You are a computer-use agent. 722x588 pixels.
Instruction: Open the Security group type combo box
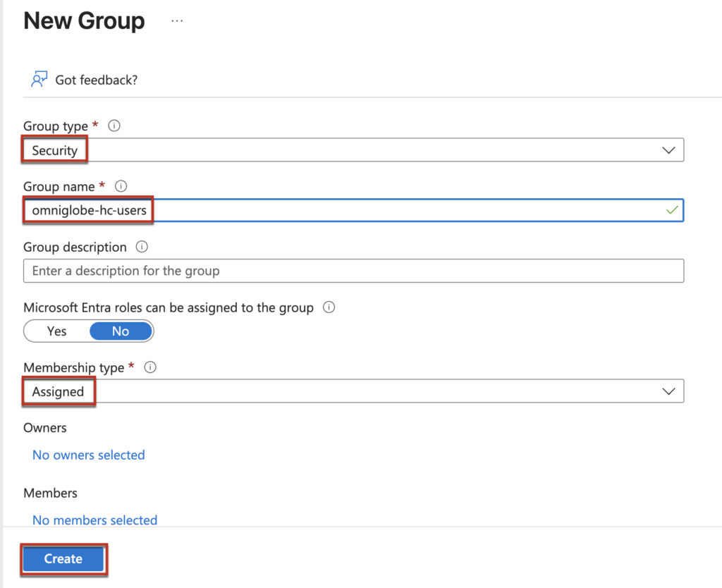tap(353, 150)
